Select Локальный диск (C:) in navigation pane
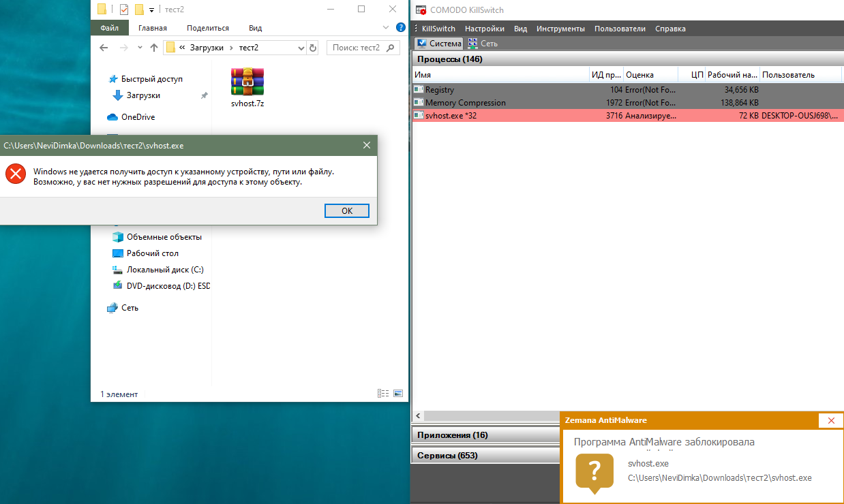This screenshot has height=504, width=844. pos(165,270)
